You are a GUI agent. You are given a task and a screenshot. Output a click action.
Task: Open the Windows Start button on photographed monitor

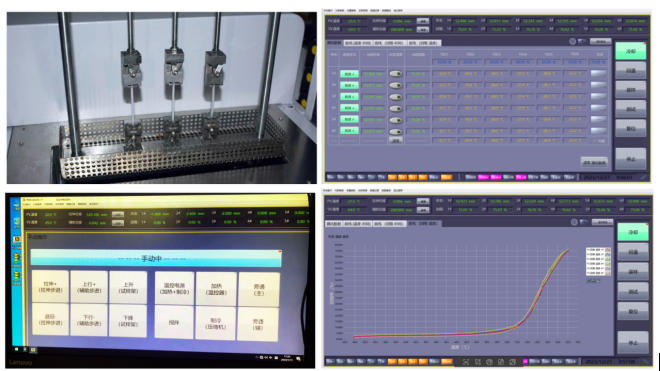16,349
